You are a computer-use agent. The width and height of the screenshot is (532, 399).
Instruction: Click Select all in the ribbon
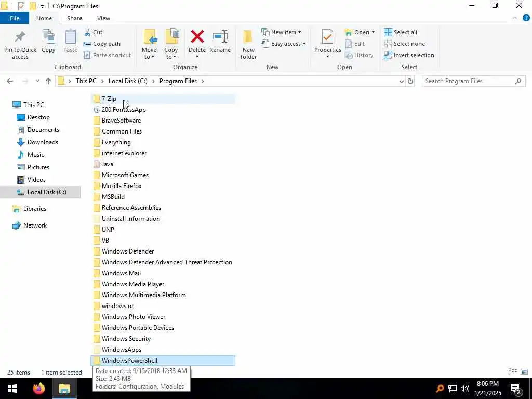pyautogui.click(x=401, y=32)
